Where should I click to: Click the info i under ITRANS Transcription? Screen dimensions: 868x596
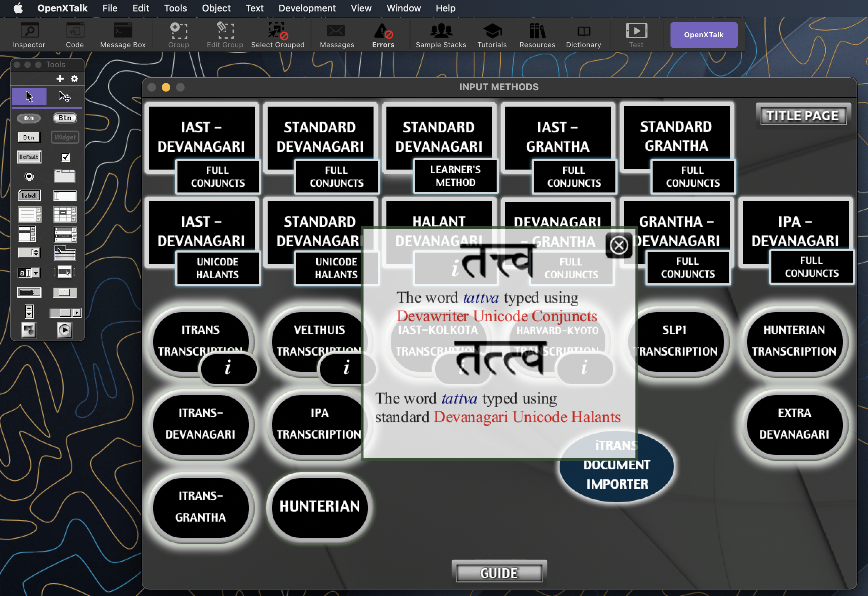tap(229, 368)
